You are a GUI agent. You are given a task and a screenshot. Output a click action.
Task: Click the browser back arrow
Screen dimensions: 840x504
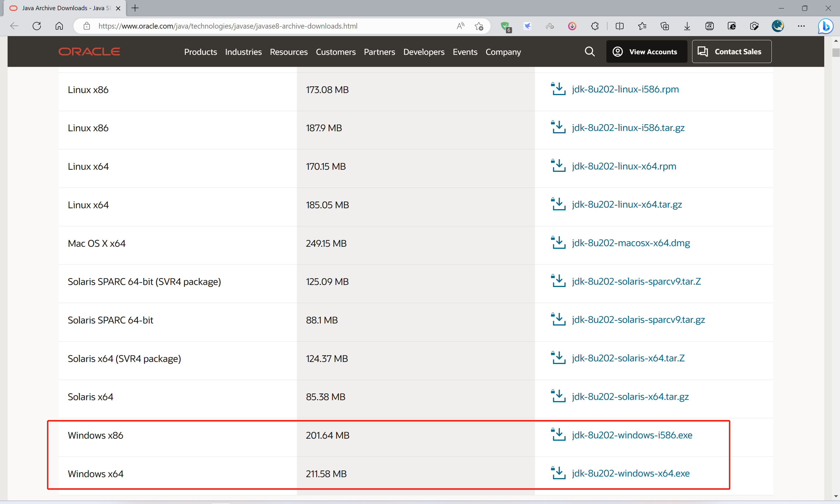[14, 26]
